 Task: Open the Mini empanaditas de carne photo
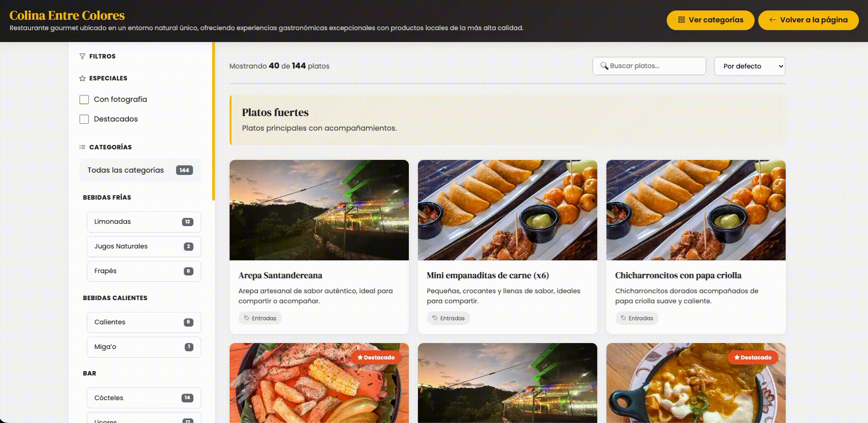[x=508, y=210]
